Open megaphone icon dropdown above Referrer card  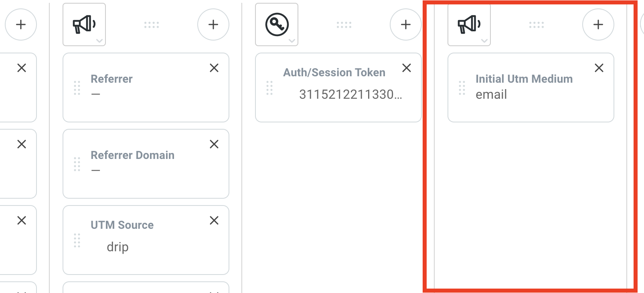(x=84, y=25)
